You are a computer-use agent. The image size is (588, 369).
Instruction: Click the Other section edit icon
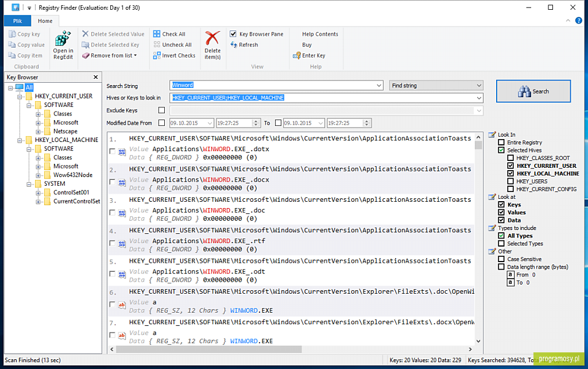[492, 251]
